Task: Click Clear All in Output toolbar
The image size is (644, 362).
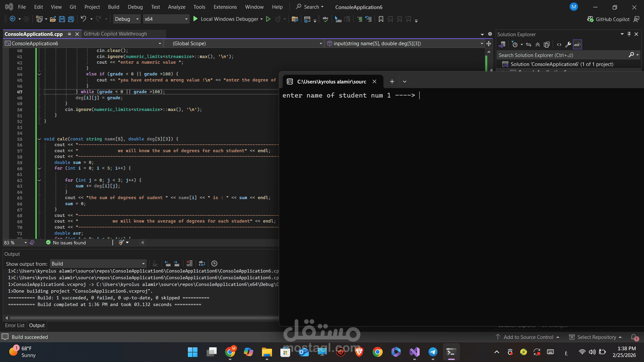Action: [190, 263]
